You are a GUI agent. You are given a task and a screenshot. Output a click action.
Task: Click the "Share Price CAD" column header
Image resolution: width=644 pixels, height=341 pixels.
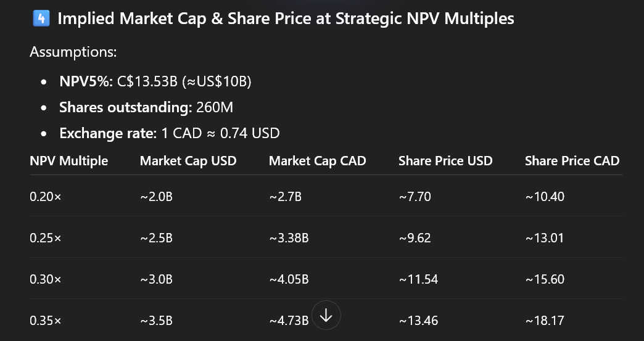[572, 161]
